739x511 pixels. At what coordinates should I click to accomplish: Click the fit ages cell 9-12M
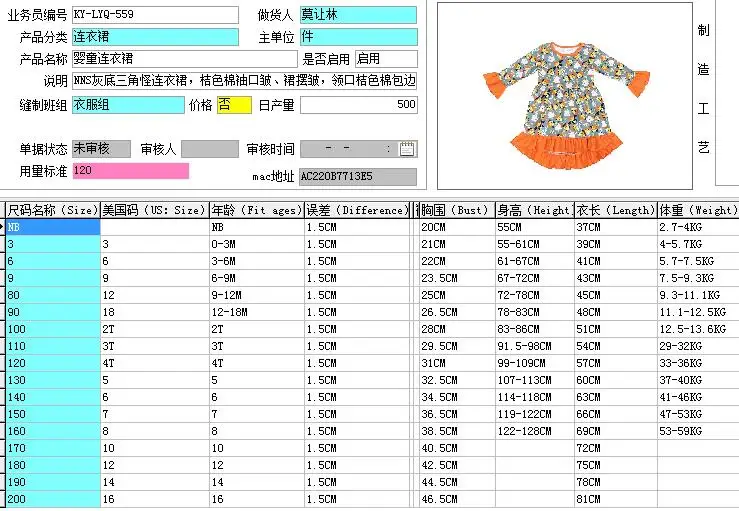click(257, 295)
